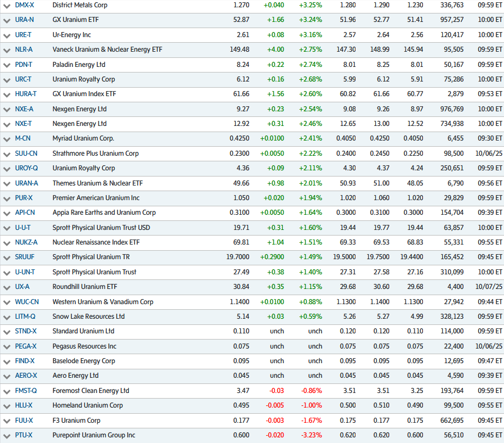Click the Homeland Uranium Corp name
The width and height of the screenshot is (504, 443).
click(x=87, y=405)
